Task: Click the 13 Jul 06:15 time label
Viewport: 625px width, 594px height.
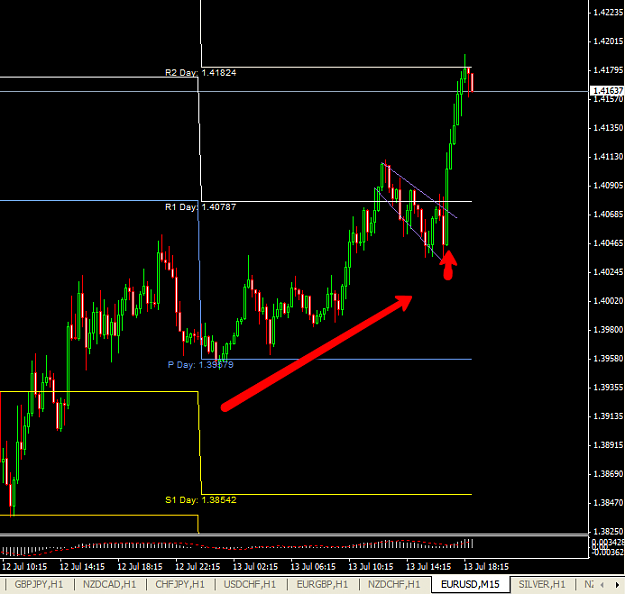Action: click(x=313, y=566)
